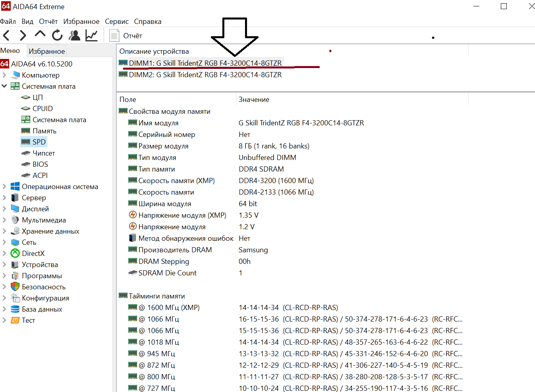Expand the Сервер tree node
Viewport: 535px width, 392px height.
[x=4, y=197]
